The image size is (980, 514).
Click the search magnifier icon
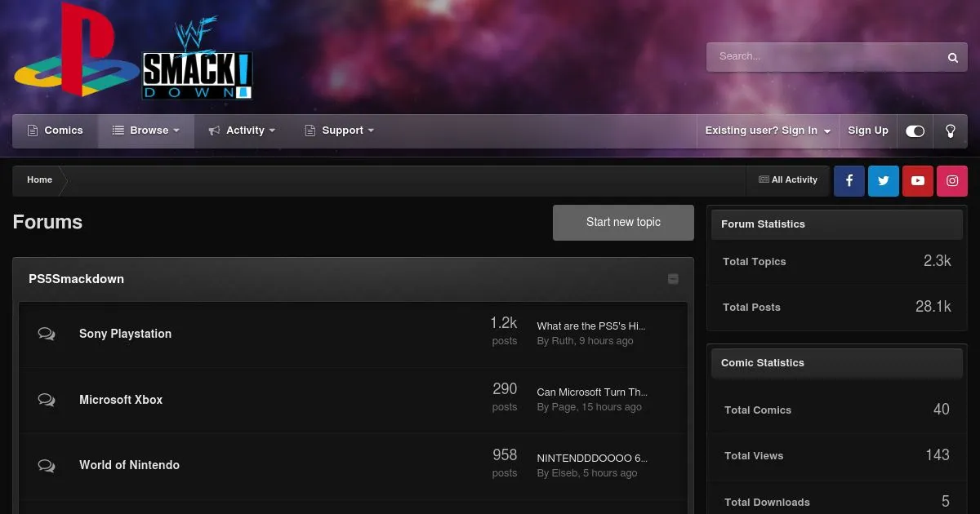[x=952, y=57]
